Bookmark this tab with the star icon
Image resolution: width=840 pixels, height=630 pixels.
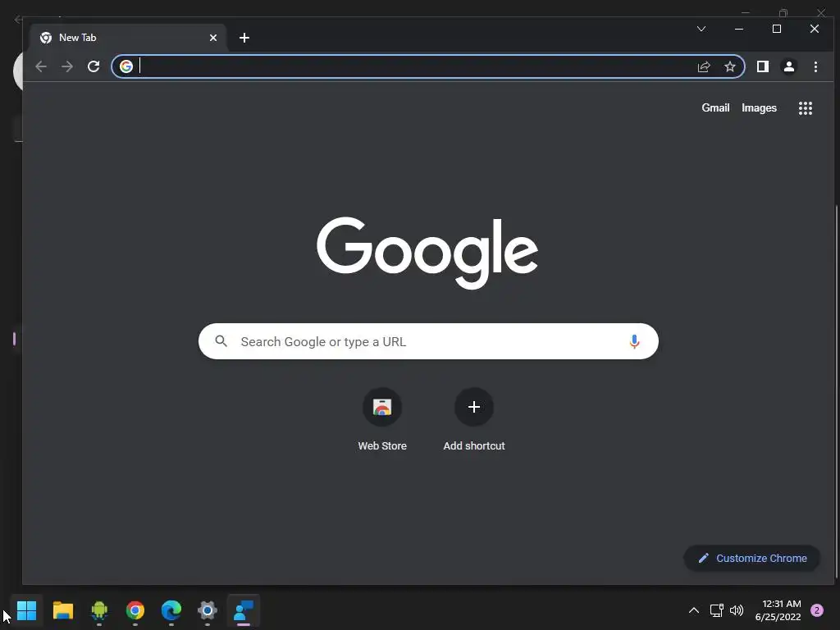pyautogui.click(x=729, y=66)
